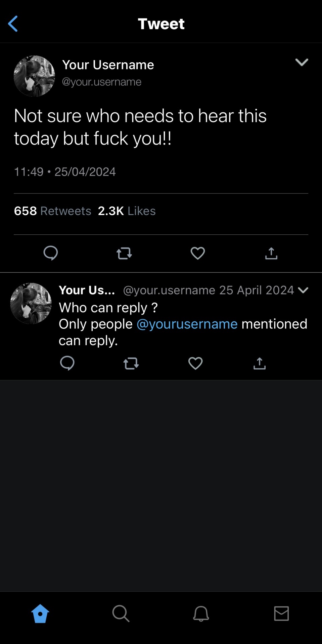322x644 pixels.
Task: Open the Notifications bell tab
Action: click(201, 613)
